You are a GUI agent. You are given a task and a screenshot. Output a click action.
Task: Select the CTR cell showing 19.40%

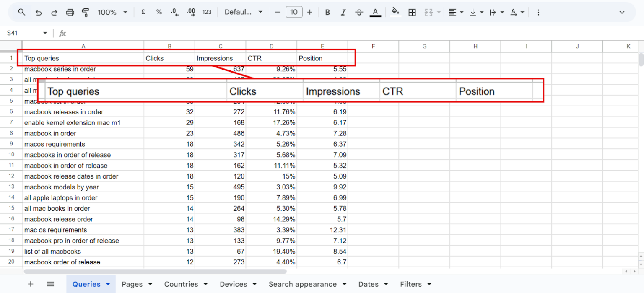click(271, 252)
